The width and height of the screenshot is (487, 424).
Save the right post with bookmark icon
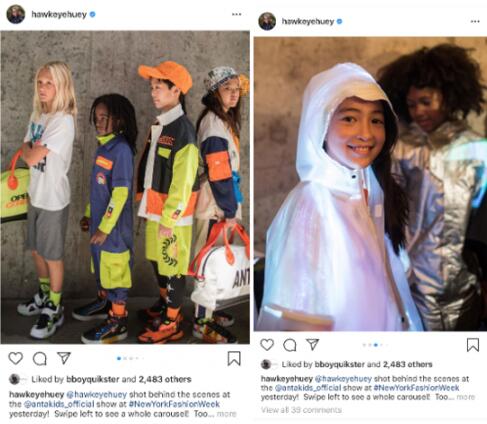coord(473,345)
